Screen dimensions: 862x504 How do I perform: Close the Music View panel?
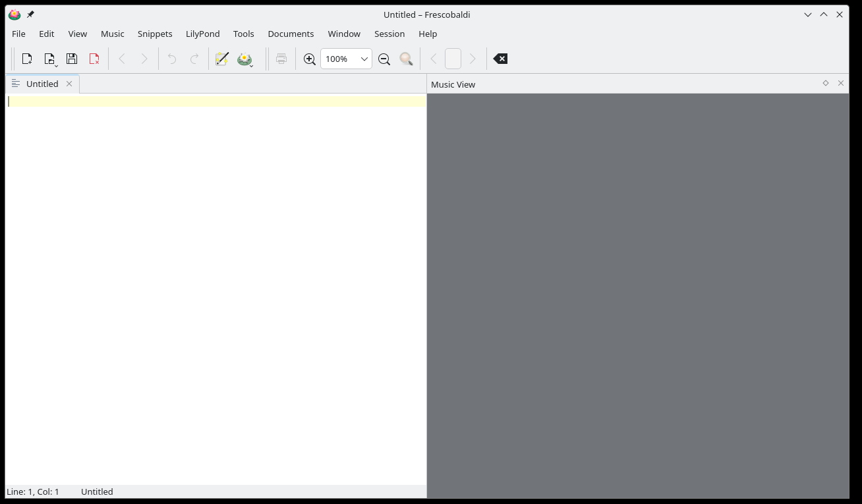[x=841, y=83]
